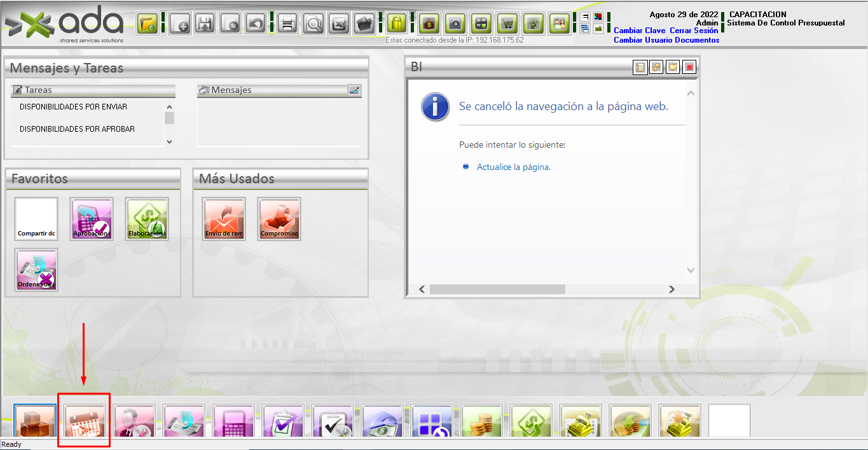Click the Cambiar Clave link

pyautogui.click(x=639, y=31)
